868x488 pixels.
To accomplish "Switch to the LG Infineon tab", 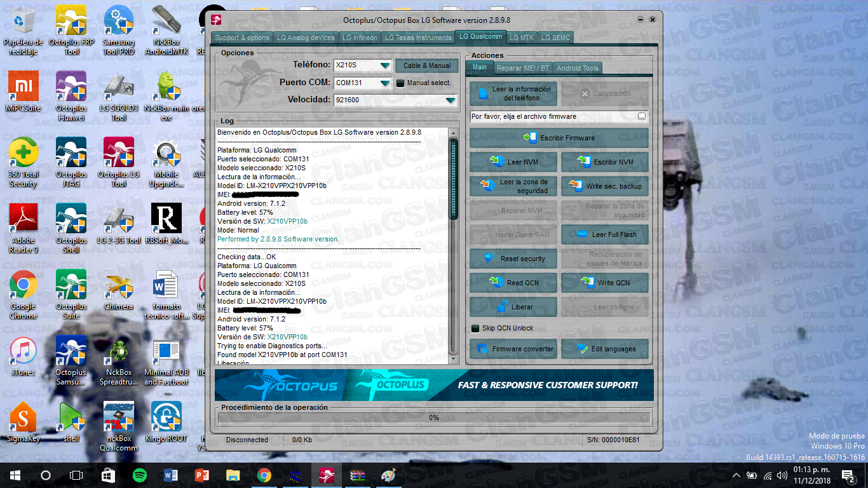I will [x=360, y=37].
